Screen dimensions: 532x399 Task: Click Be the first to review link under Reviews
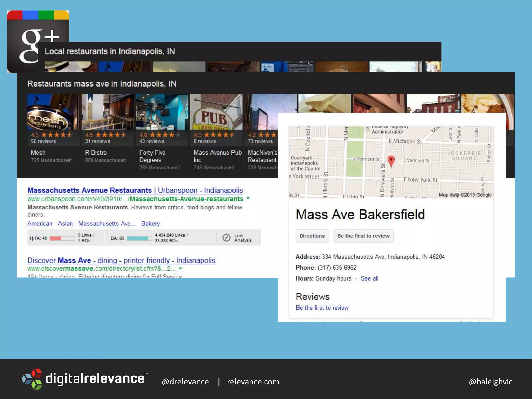tap(322, 308)
